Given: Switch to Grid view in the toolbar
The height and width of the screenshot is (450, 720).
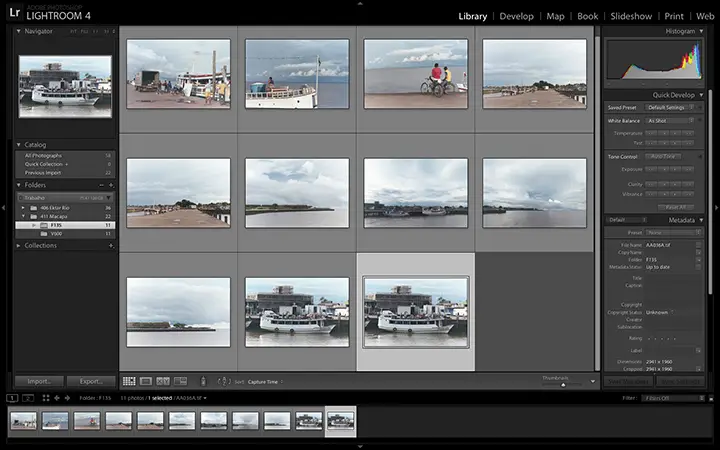Looking at the screenshot, I should click(129, 381).
